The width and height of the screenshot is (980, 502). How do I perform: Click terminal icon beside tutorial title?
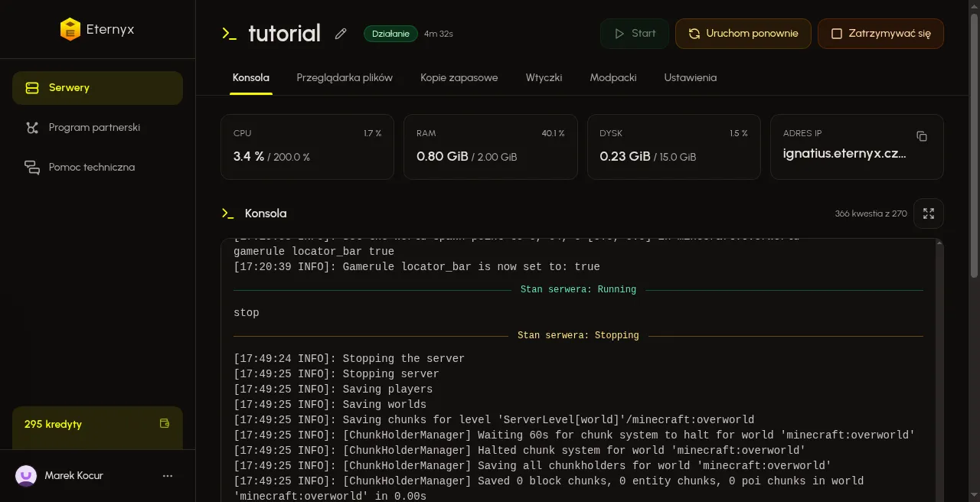click(x=230, y=34)
